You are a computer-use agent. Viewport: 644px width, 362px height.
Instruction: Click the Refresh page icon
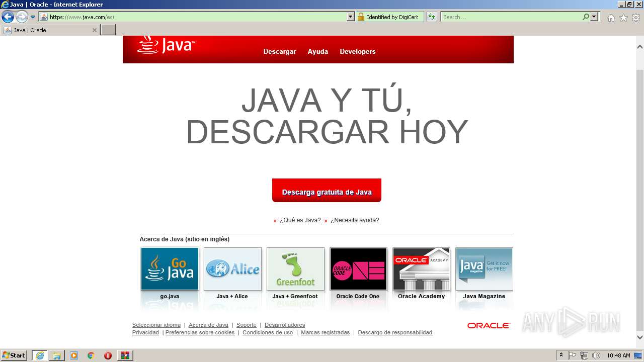click(x=432, y=17)
